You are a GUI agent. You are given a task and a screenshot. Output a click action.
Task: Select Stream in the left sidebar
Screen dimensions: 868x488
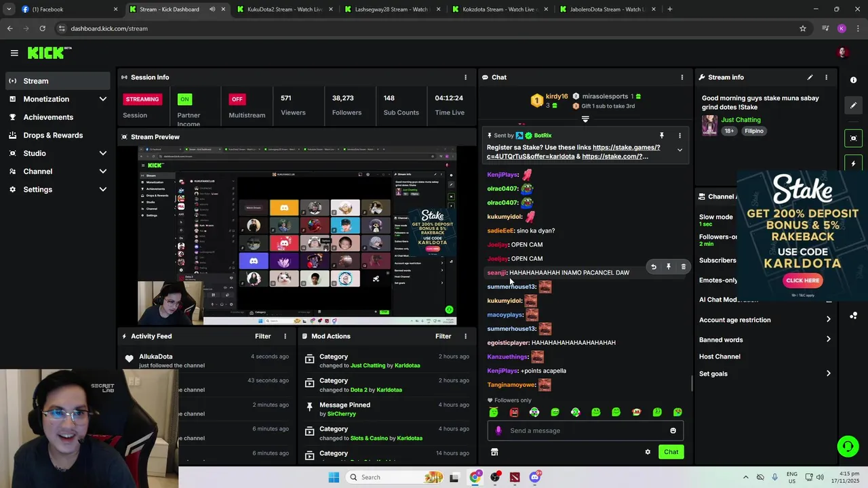pos(58,81)
